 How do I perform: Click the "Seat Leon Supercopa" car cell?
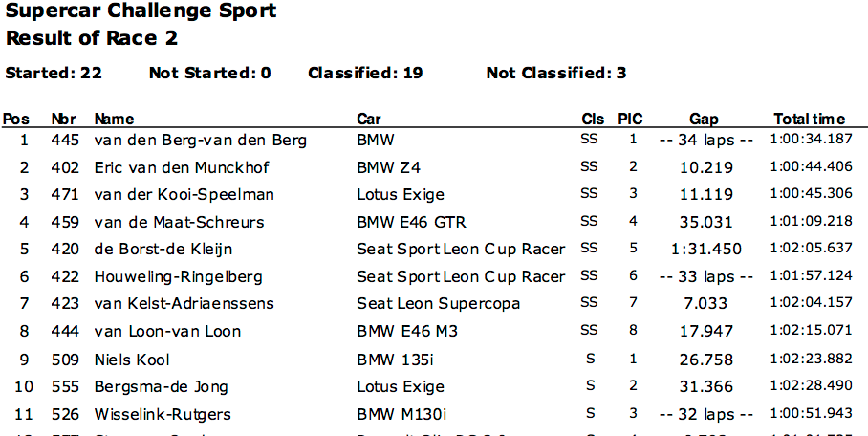click(x=439, y=304)
